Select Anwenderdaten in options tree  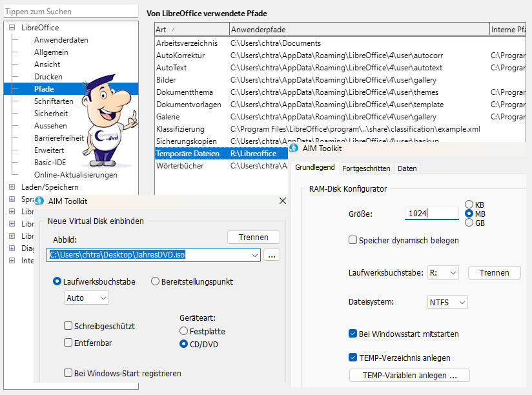click(x=61, y=40)
